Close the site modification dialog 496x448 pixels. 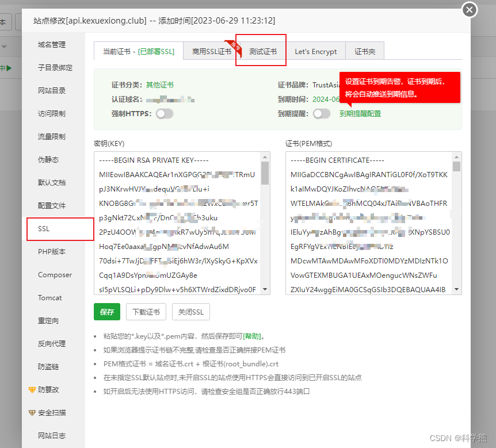(x=470, y=10)
